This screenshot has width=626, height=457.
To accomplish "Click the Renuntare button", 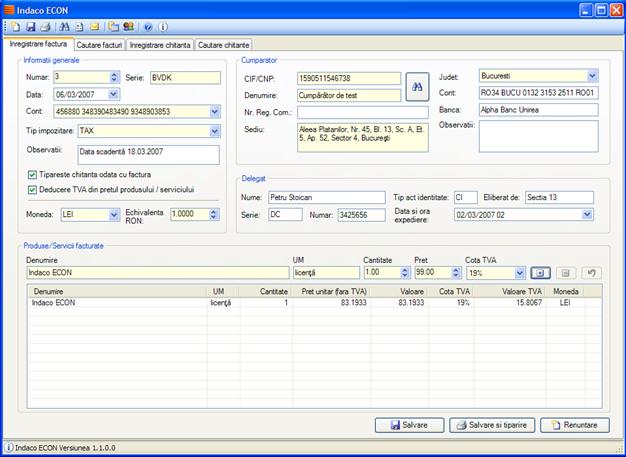I will (x=575, y=425).
